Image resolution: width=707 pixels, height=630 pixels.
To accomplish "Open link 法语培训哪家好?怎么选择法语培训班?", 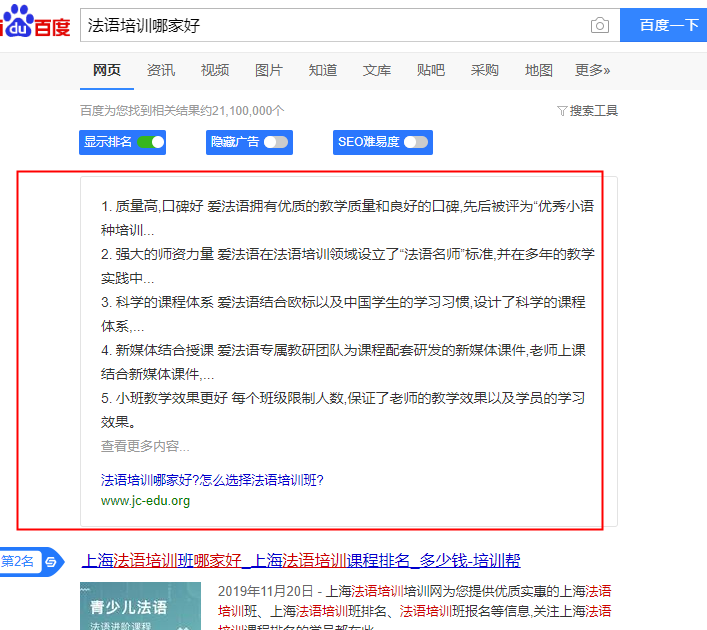I will 212,480.
